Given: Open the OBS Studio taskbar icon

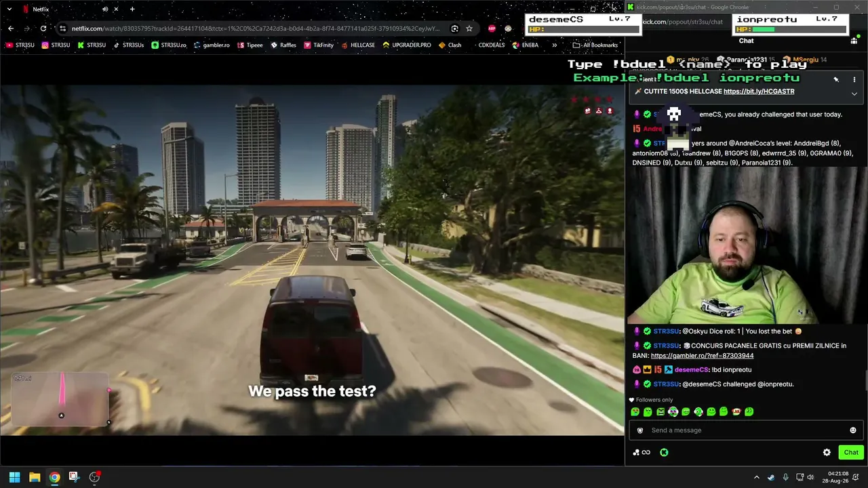Looking at the screenshot, I should pyautogui.click(x=94, y=477).
